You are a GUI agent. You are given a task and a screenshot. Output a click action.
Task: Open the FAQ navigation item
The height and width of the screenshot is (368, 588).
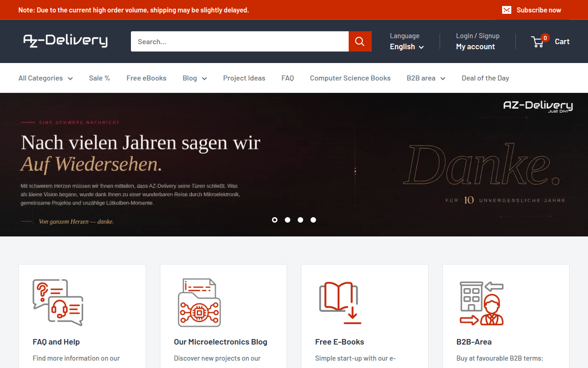[288, 78]
